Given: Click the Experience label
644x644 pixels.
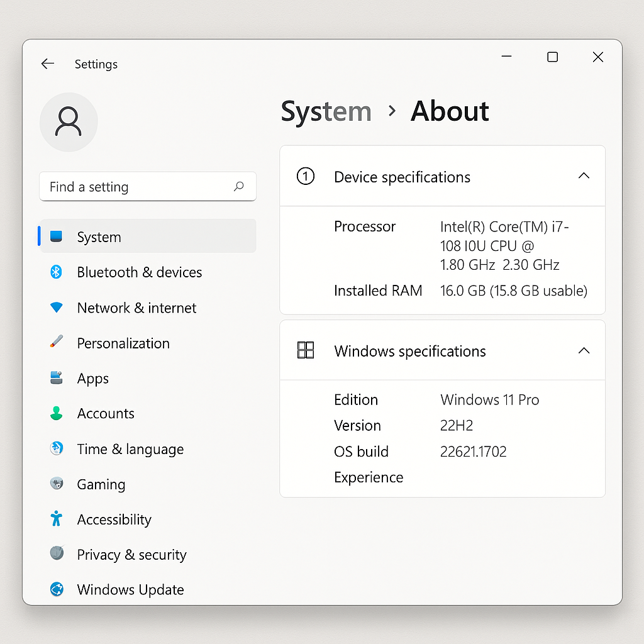Looking at the screenshot, I should (x=369, y=478).
